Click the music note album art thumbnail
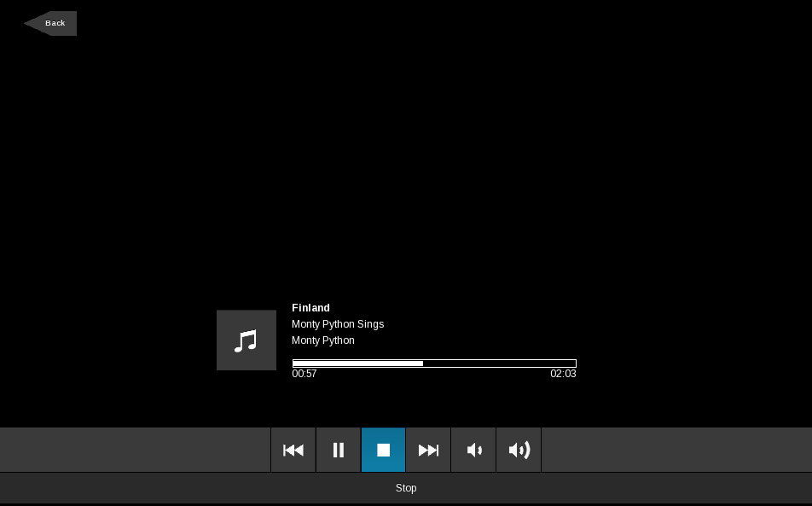The width and height of the screenshot is (812, 506). 246,340
